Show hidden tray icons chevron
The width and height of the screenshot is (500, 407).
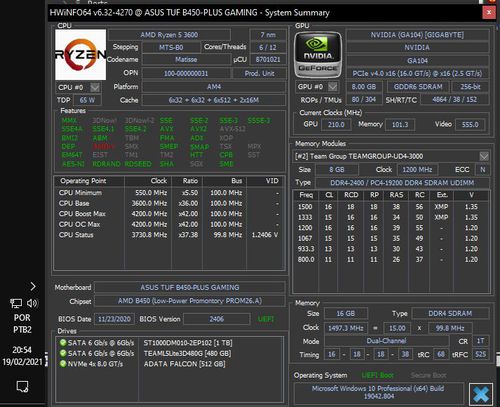tap(33, 286)
